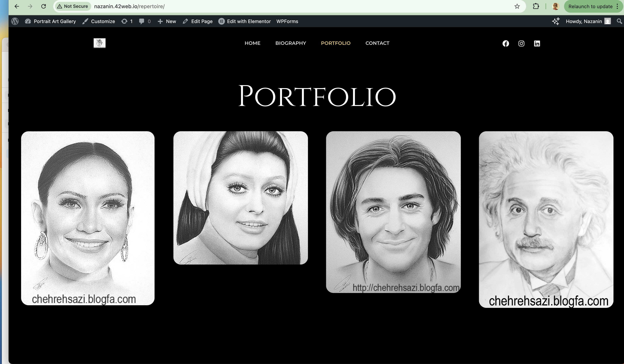Click the site logo image
The image size is (624, 364).
(x=100, y=43)
